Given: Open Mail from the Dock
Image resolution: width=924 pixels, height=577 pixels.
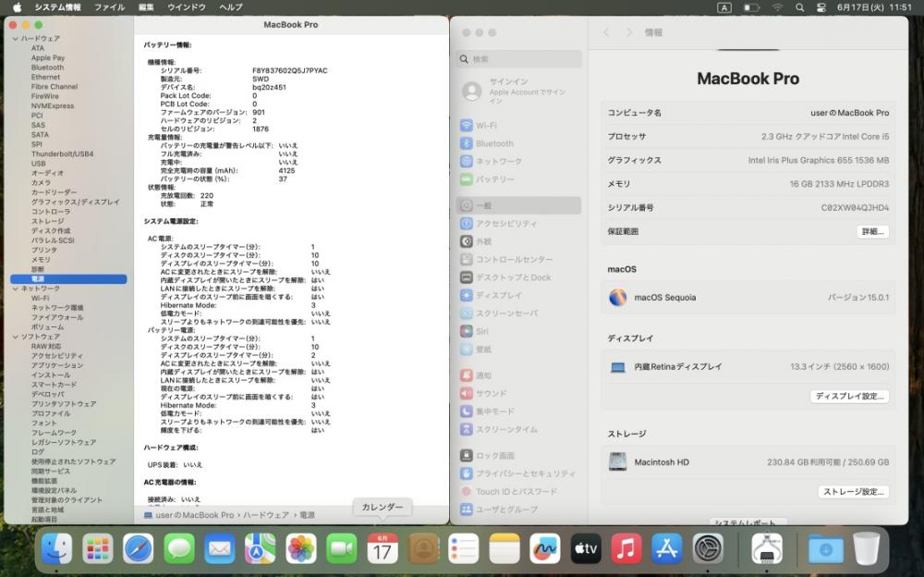Looking at the screenshot, I should click(220, 548).
